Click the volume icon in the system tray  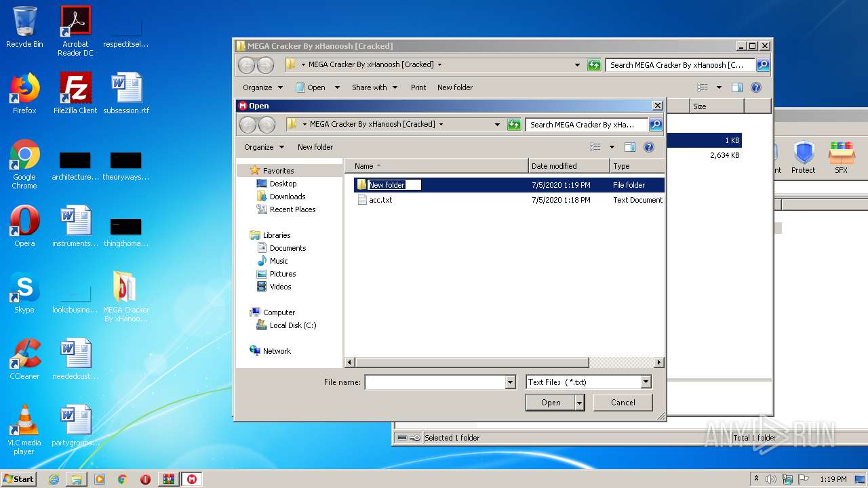coord(771,479)
